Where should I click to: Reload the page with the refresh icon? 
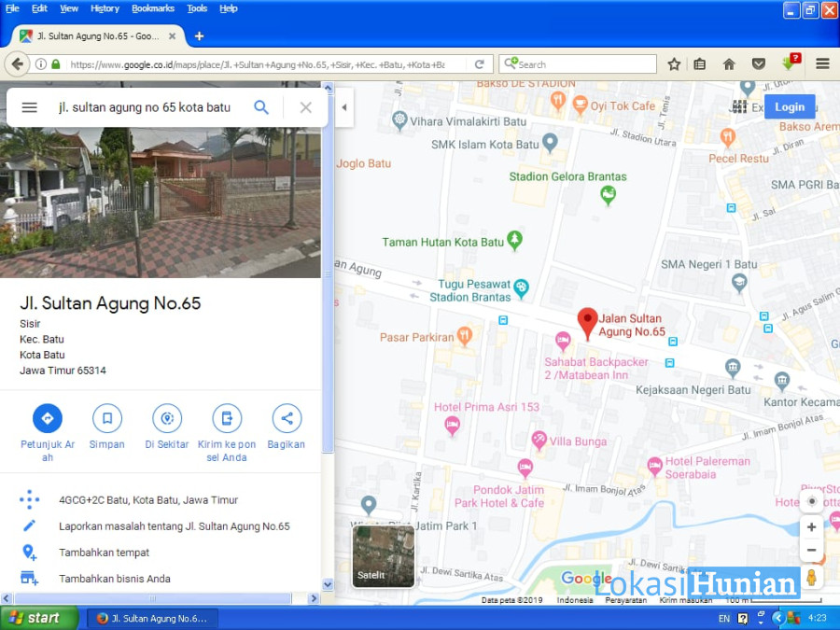(x=480, y=64)
